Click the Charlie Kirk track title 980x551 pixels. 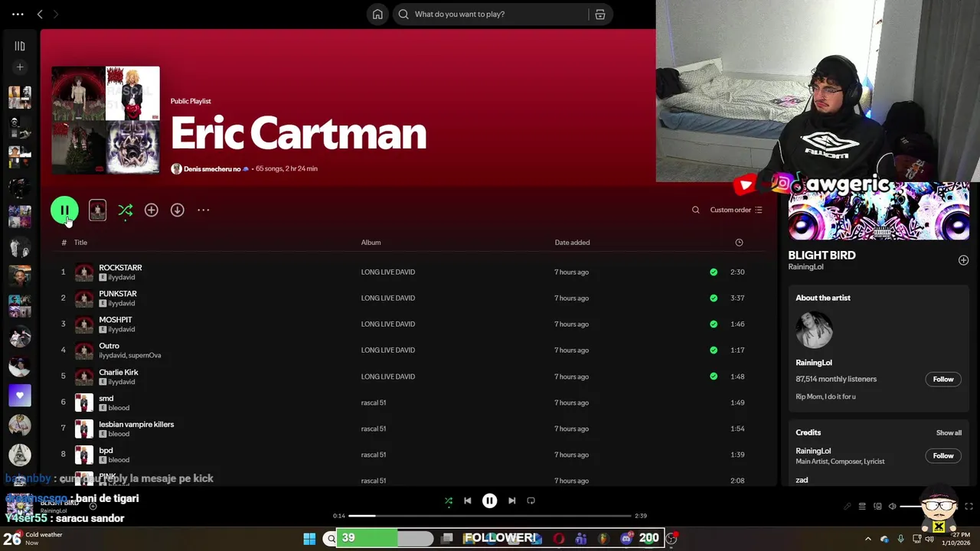[x=118, y=372]
